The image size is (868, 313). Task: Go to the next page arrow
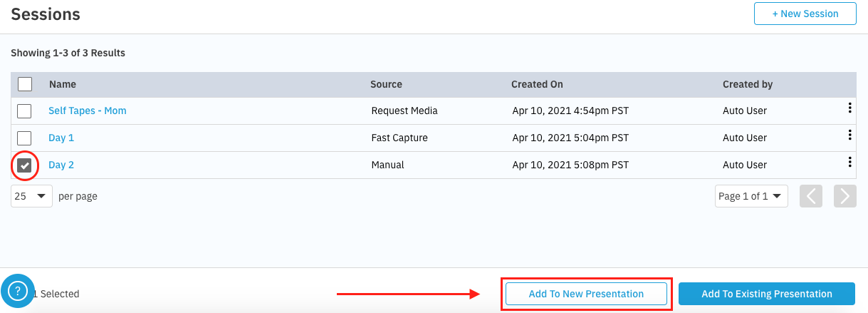(845, 196)
